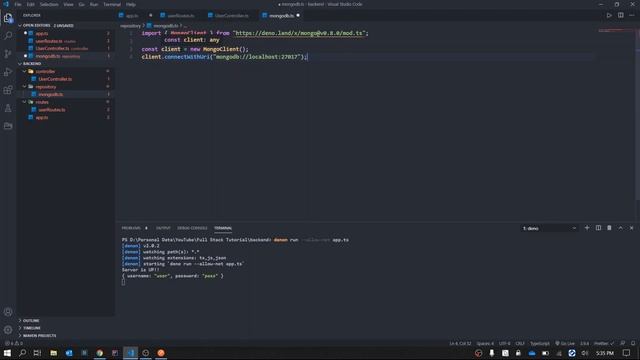Split the terminal panel
Image resolution: width=640 pixels, height=360 pixels.
[598, 228]
